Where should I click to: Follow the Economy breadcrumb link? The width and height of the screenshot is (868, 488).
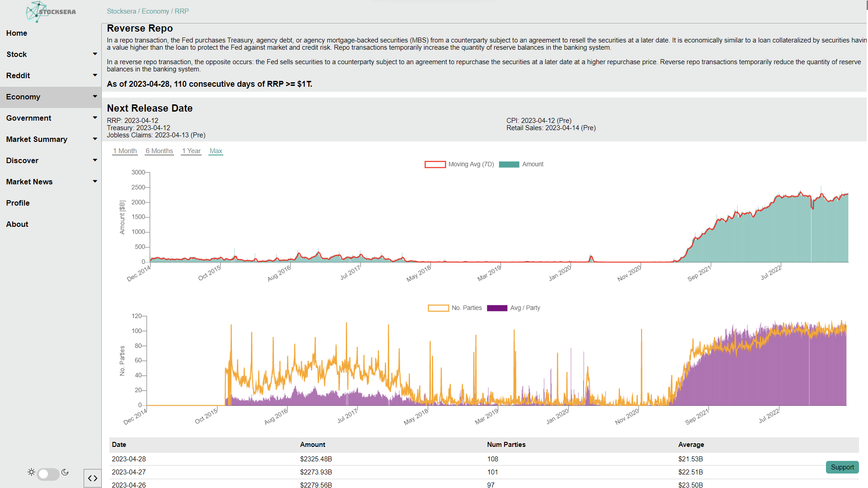(x=155, y=11)
